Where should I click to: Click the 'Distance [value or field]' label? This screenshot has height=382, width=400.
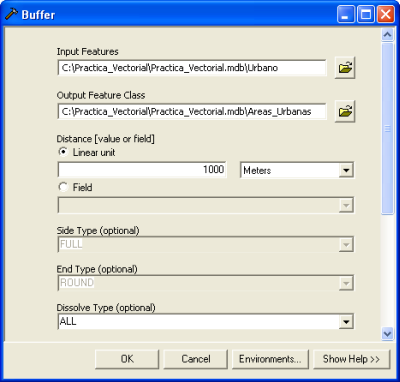click(106, 139)
